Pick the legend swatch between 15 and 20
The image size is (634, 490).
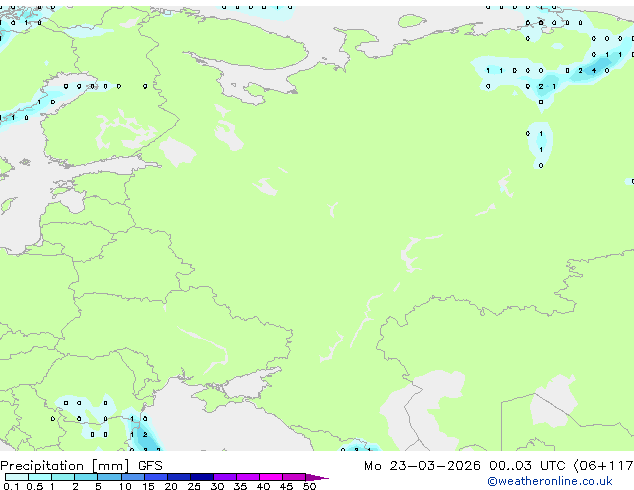(x=156, y=477)
